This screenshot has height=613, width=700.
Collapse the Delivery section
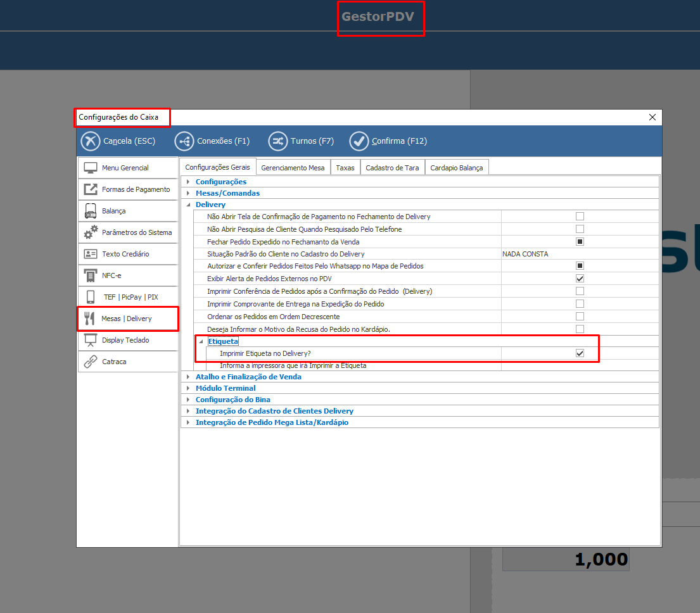[x=188, y=205]
